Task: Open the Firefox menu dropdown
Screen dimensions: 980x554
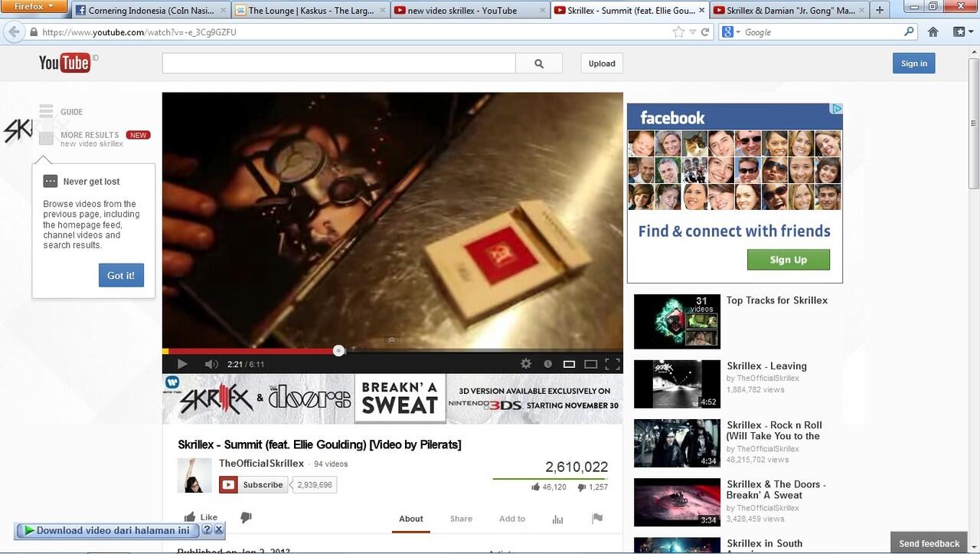Action: (x=34, y=7)
